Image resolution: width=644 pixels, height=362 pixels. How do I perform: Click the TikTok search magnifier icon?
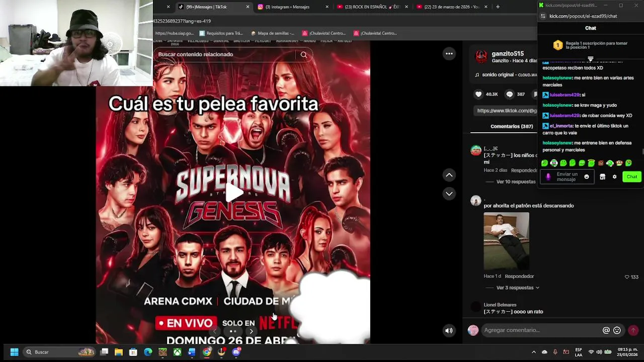coord(303,55)
